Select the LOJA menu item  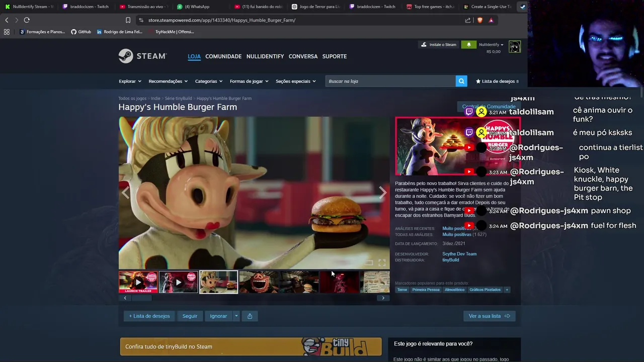[194, 56]
